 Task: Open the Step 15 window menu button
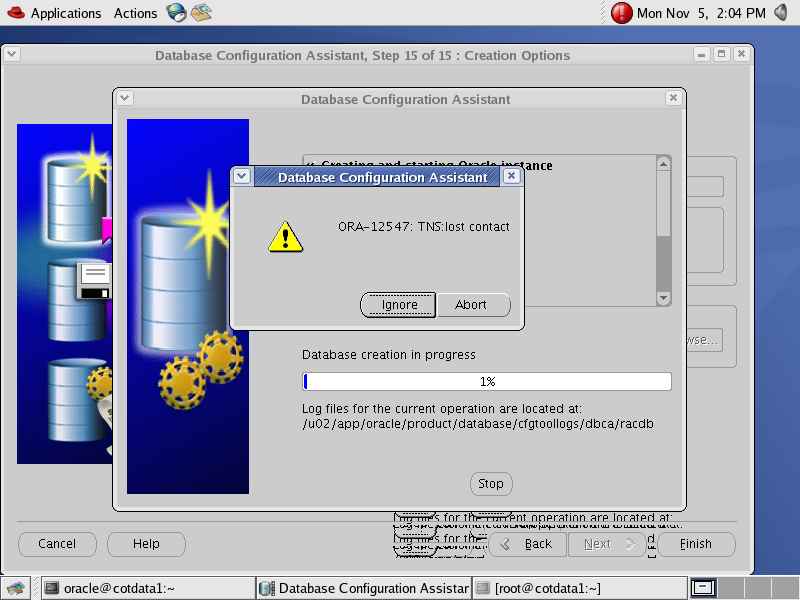click(x=11, y=55)
